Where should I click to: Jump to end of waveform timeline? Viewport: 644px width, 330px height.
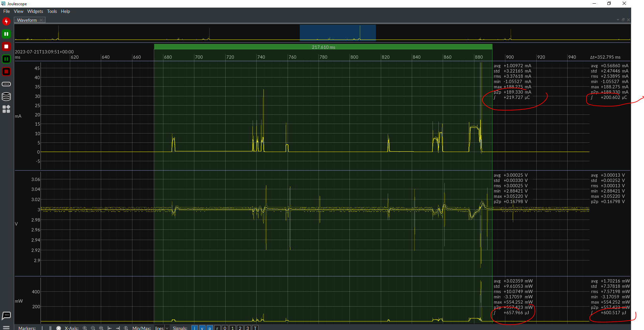pyautogui.click(x=118, y=328)
